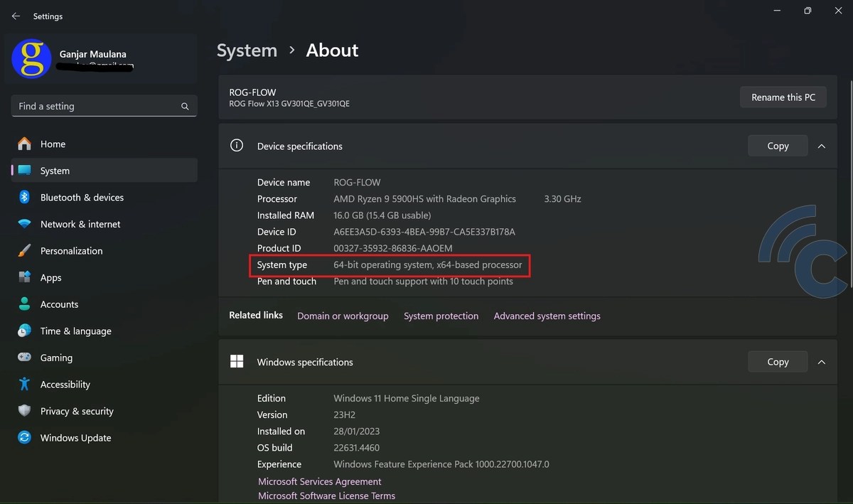Open Gaming controller icon
853x504 pixels.
pos(25,358)
